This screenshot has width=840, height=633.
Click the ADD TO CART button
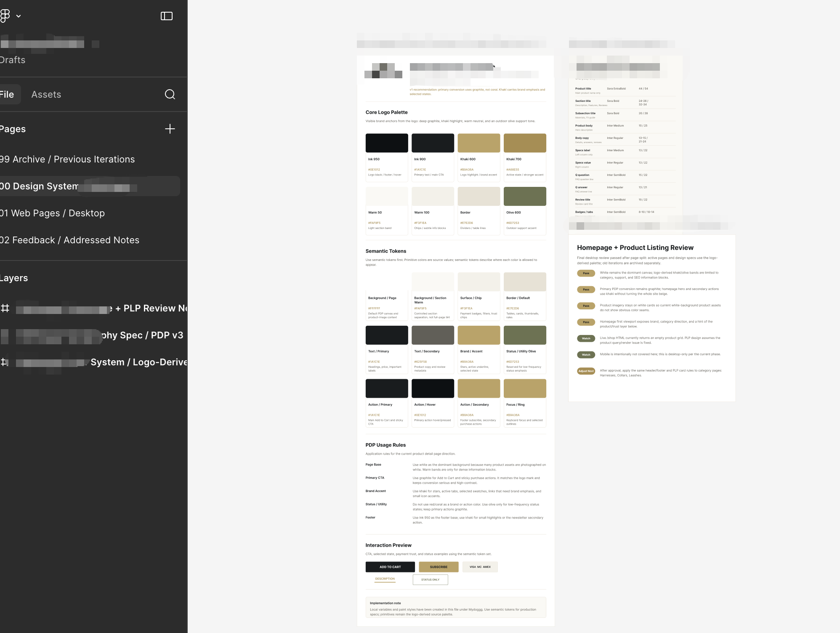click(x=390, y=567)
